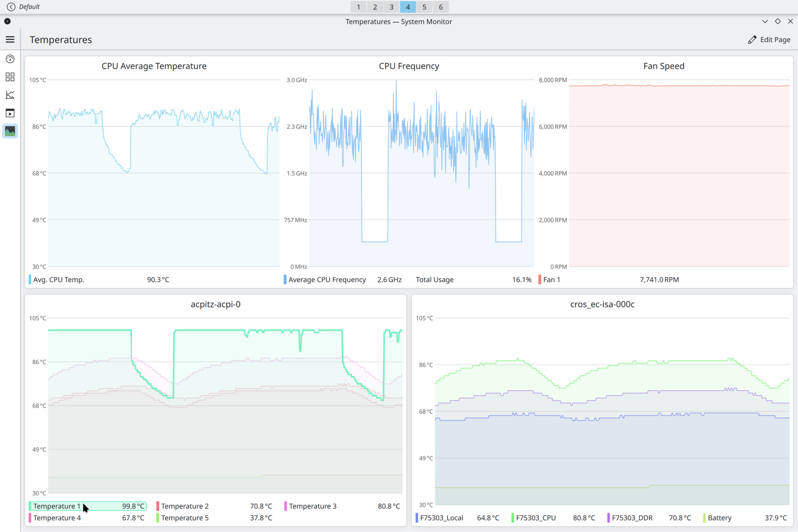Switch to virtual desktop 5
Viewport: 798px width, 532px height.
click(424, 7)
